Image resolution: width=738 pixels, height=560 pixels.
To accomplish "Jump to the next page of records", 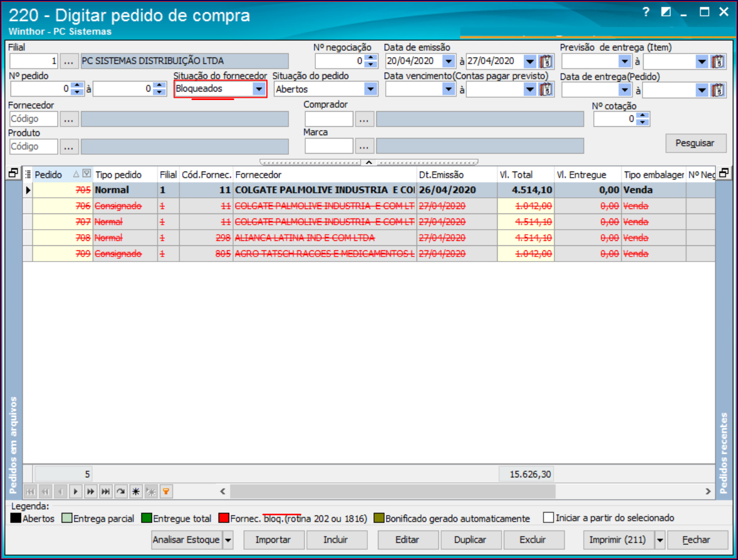I will [91, 492].
